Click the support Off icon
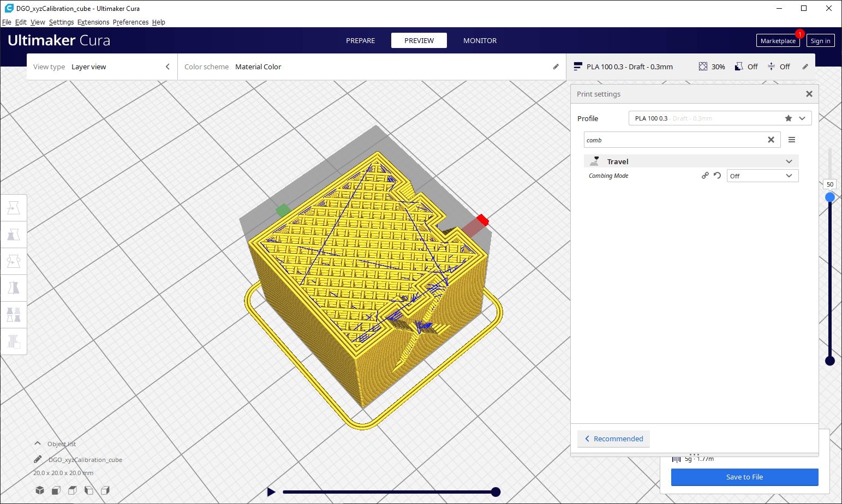Screen dimensions: 842x504 [x=739, y=67]
